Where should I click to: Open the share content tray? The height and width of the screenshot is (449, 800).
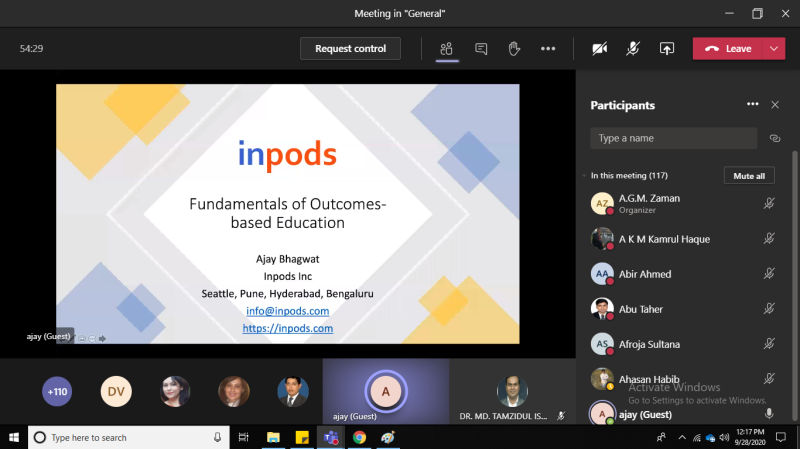point(666,48)
